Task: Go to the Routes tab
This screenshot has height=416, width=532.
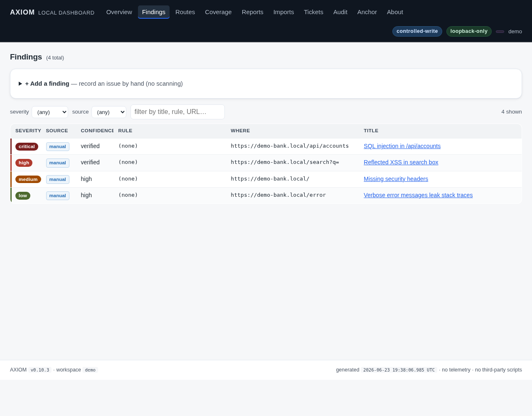Action: 185,12
